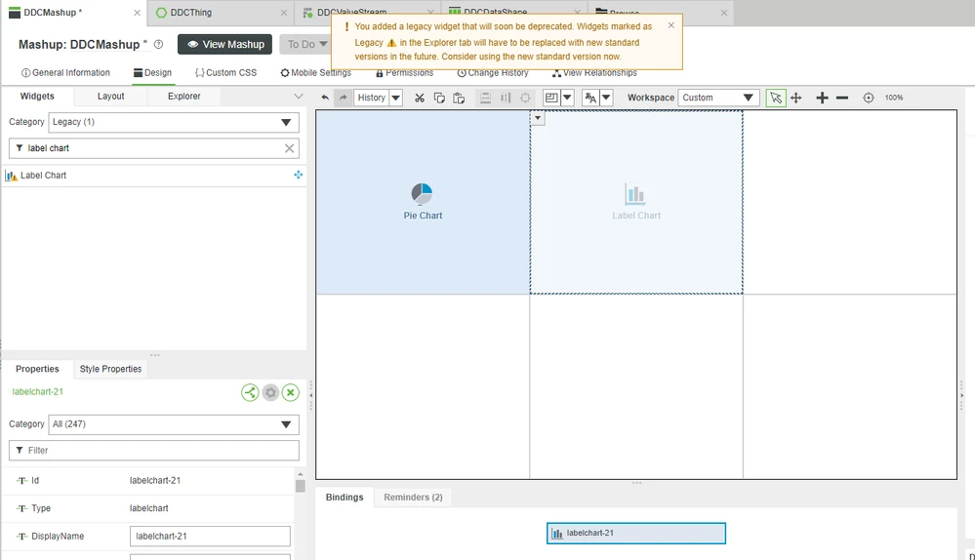Viewport: 975px width, 560px height.
Task: Collapse the left panel with the side handle
Action: [x=311, y=395]
